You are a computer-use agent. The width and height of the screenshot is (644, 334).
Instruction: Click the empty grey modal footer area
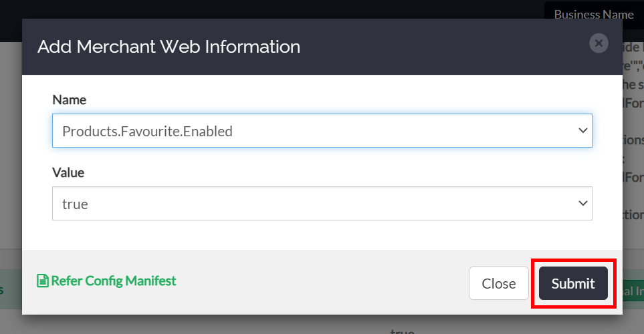click(x=321, y=283)
